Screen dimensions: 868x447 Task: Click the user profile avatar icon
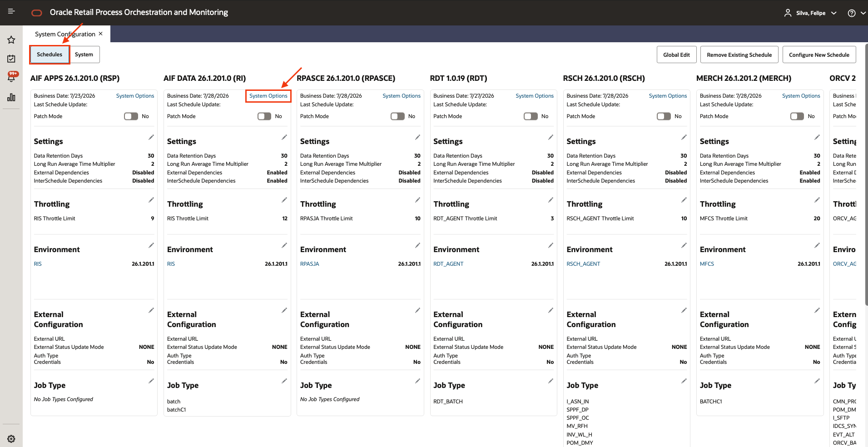click(x=788, y=13)
